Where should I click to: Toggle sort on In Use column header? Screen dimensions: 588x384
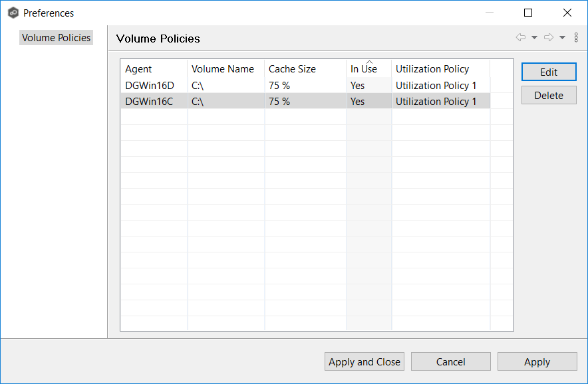point(368,69)
